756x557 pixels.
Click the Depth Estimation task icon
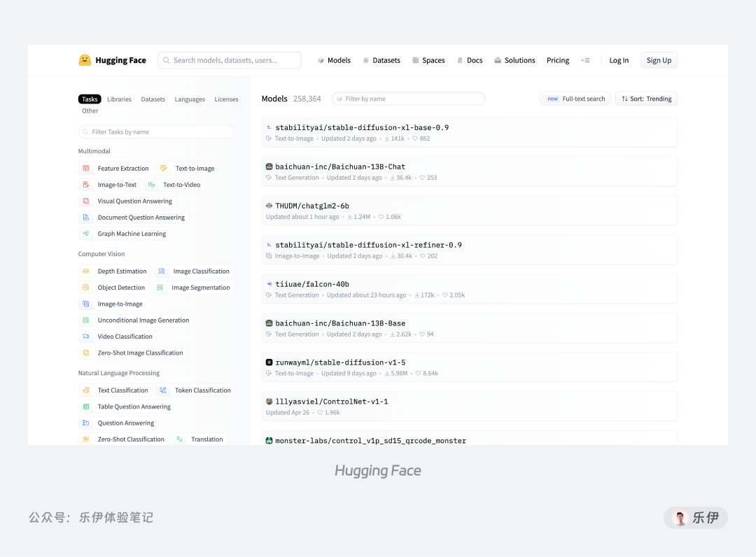tap(86, 272)
